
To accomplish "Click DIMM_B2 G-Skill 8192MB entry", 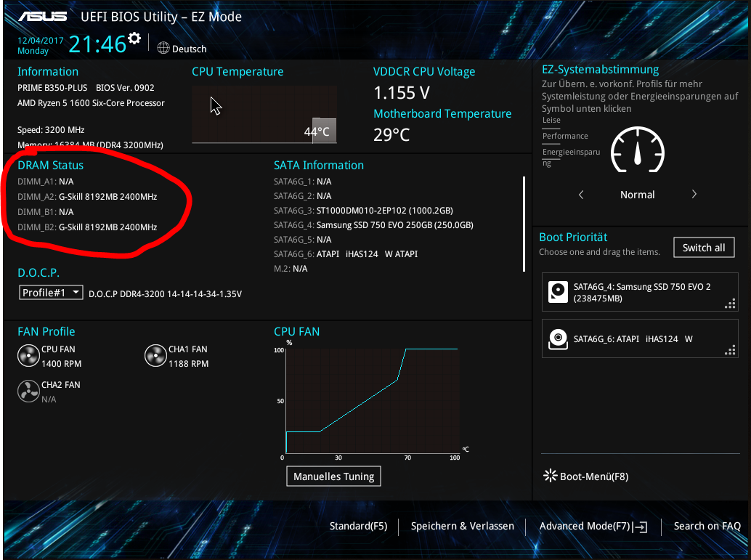I will [87, 227].
